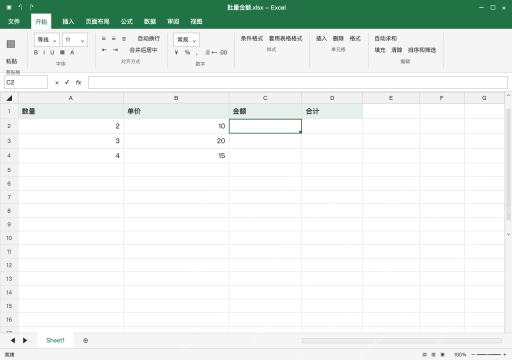
Task: Click the zoom slider in status bar
Action: (489, 354)
